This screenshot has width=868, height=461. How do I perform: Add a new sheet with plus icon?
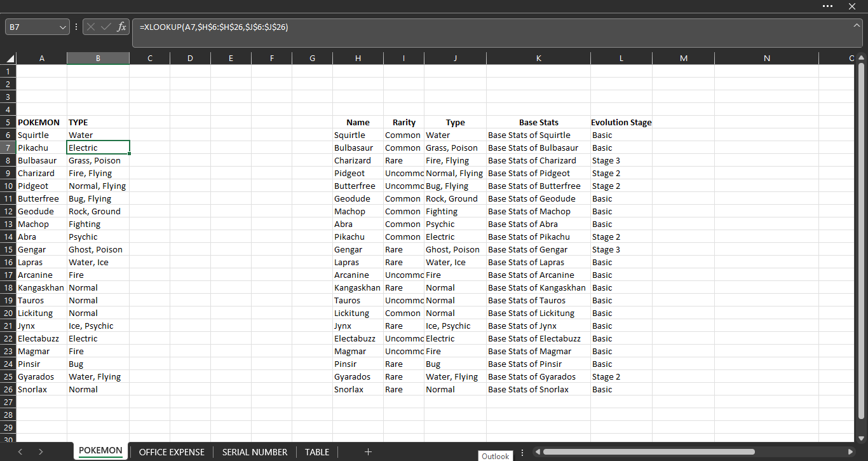point(368,452)
